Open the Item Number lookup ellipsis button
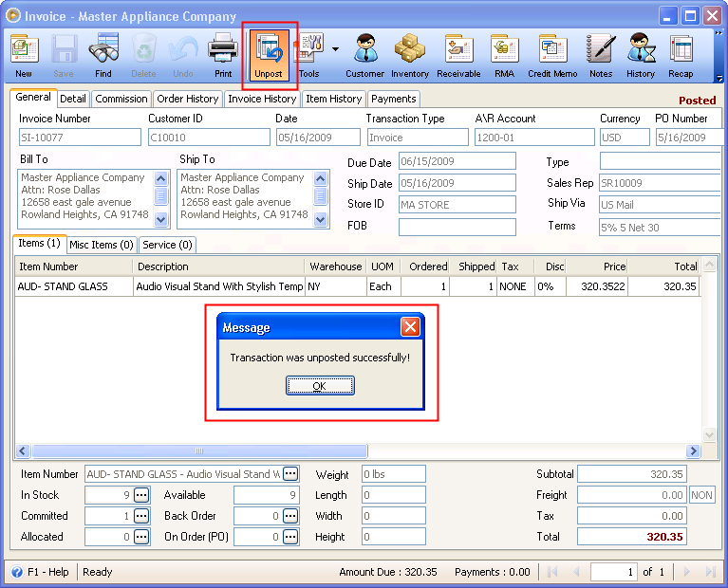This screenshot has width=728, height=588. (290, 474)
